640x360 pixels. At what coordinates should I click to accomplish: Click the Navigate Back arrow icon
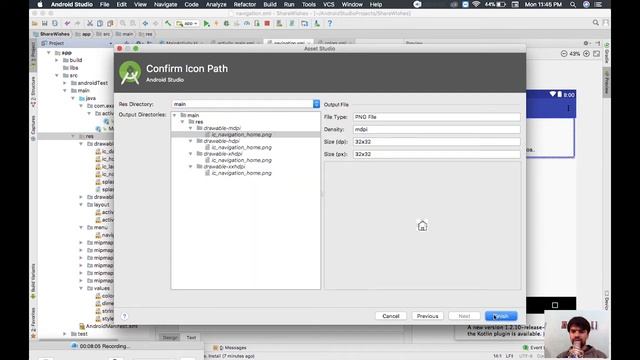tap(145, 24)
